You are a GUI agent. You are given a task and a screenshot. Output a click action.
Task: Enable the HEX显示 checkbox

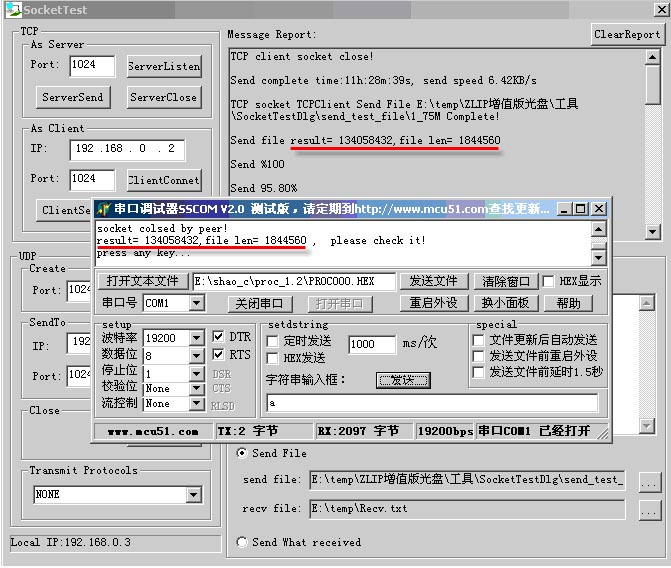[548, 281]
